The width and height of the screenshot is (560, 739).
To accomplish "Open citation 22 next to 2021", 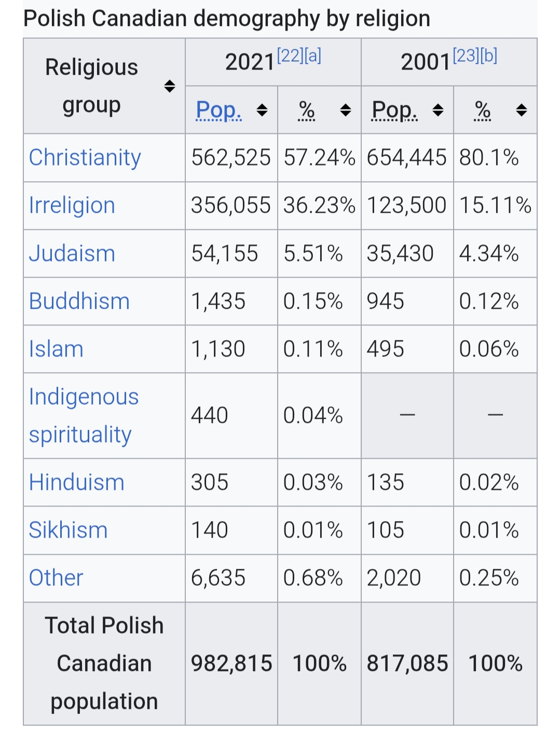I will 290,56.
